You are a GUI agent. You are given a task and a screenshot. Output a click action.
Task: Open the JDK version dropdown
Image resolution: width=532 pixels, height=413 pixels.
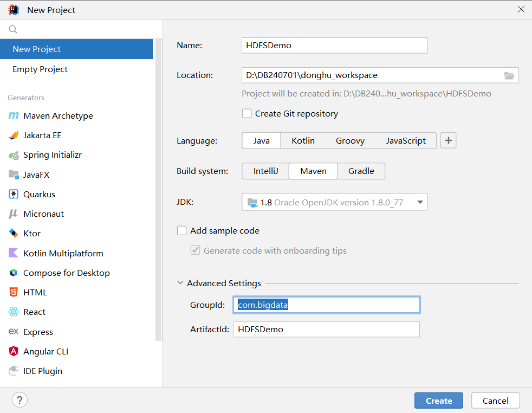coord(420,202)
